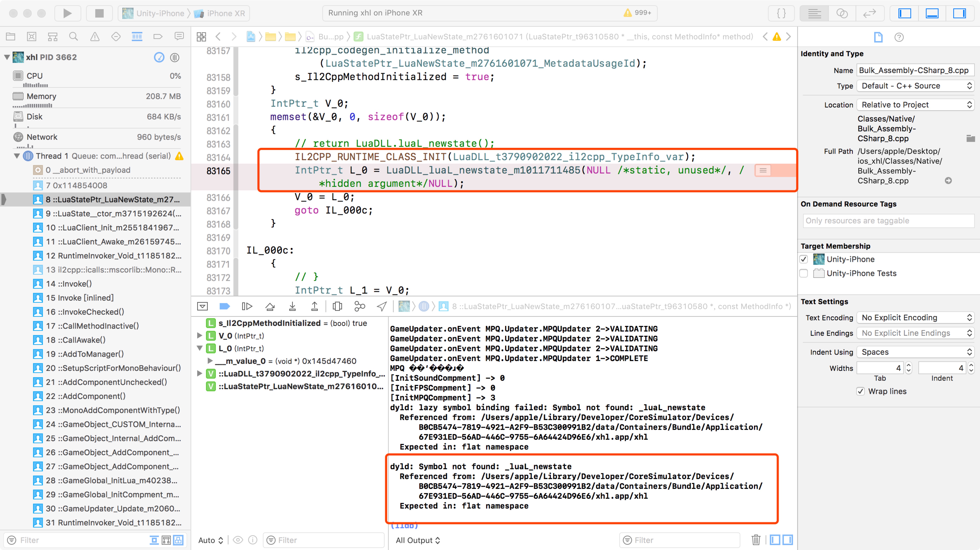Open Debug Memory Graph

tap(360, 306)
